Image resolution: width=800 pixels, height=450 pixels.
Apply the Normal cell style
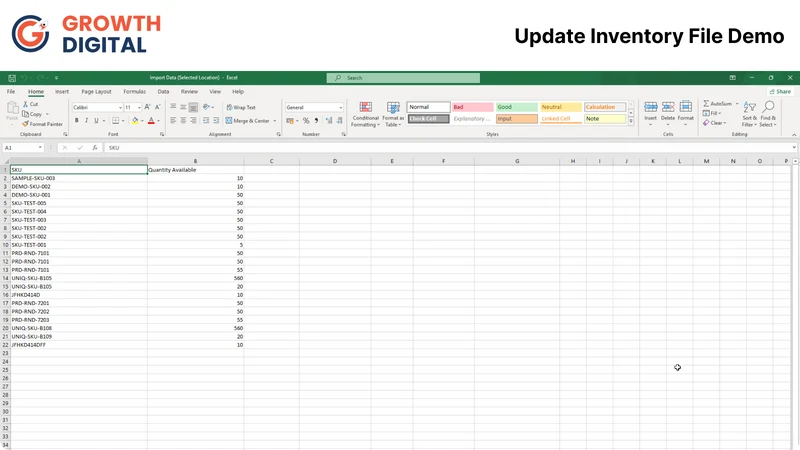coord(429,107)
